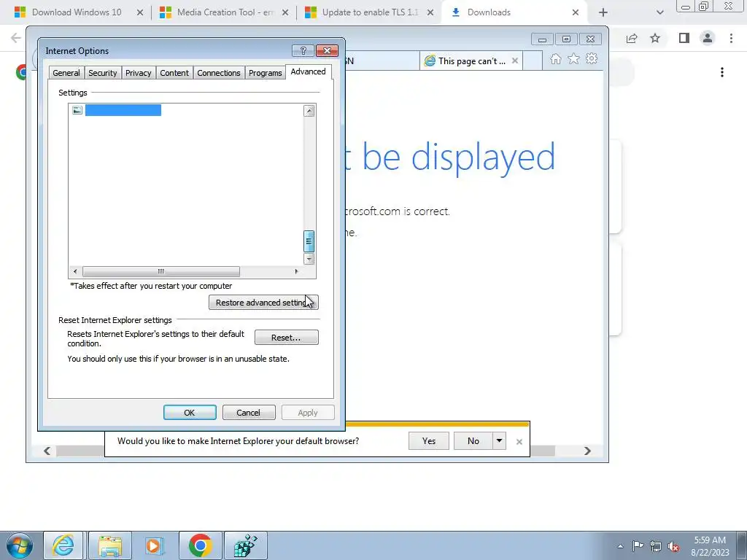Screen dimensions: 747x560
Task: Bookmark this page with Chrome star
Action: (655, 38)
